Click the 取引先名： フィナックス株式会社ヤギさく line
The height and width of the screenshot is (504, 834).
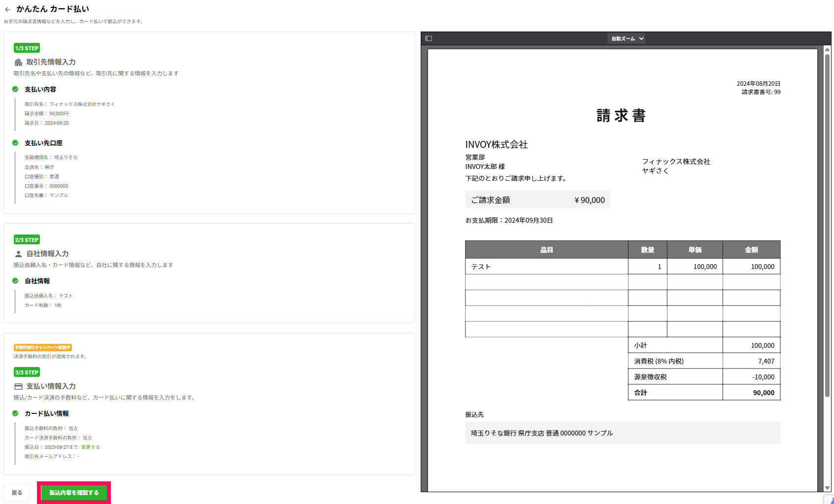70,104
